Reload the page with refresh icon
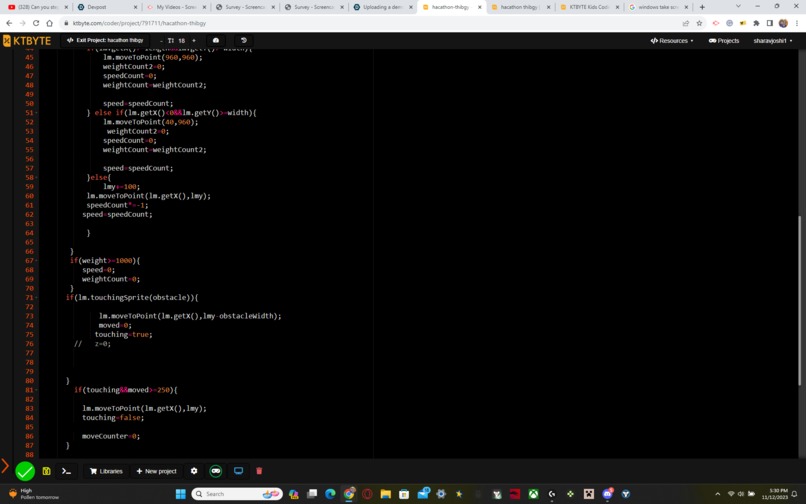 36,23
